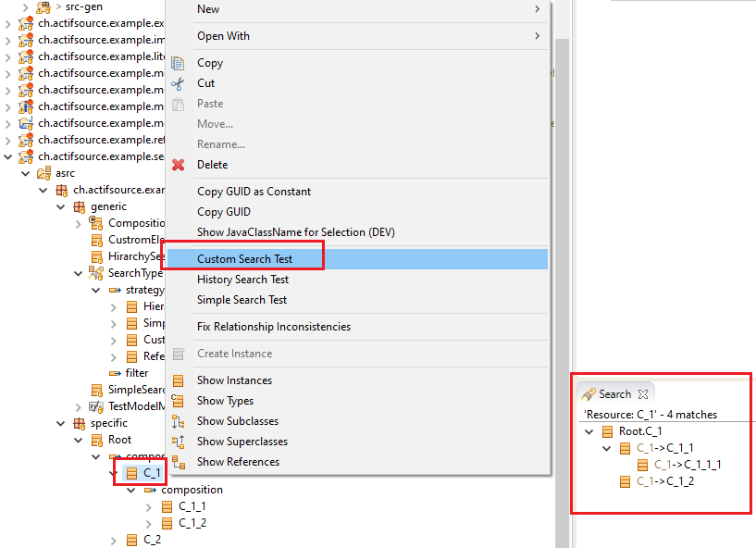Select History Search Test
The width and height of the screenshot is (756, 548).
coord(242,280)
